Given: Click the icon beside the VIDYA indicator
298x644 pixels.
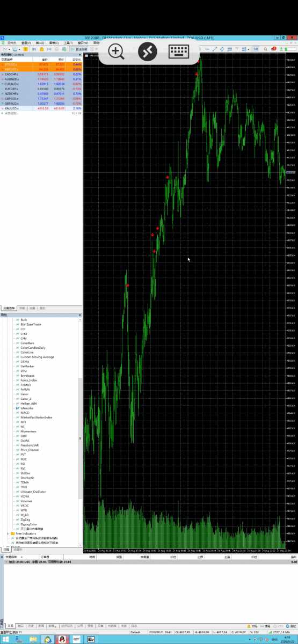Looking at the screenshot, I should tap(17, 496).
